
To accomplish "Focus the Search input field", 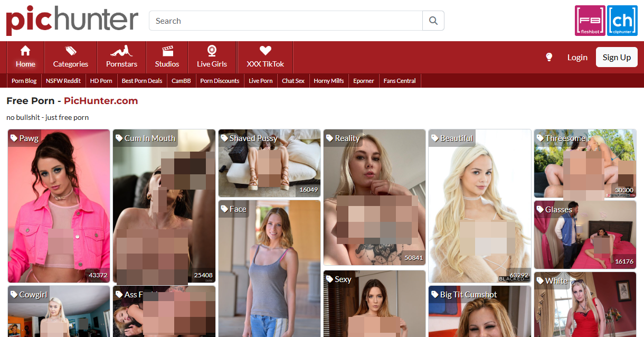I will pyautogui.click(x=286, y=21).
